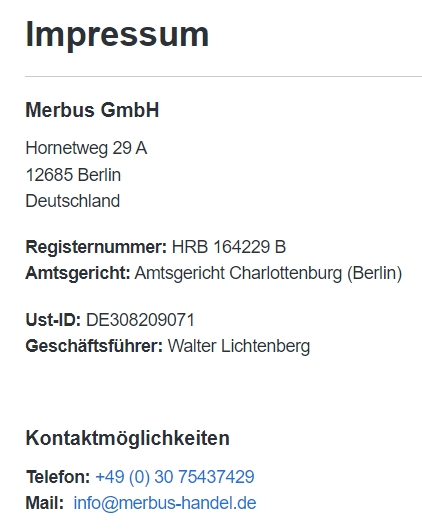The width and height of the screenshot is (422, 532).
Task: Click Amtsgericht Charlottenburg (Berlin) text
Action: [268, 273]
